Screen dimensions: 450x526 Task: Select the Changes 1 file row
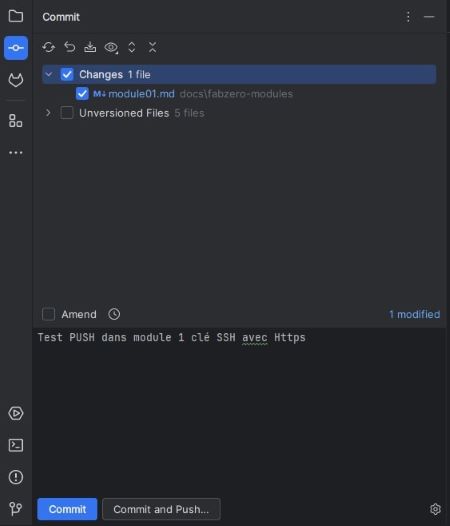point(239,74)
